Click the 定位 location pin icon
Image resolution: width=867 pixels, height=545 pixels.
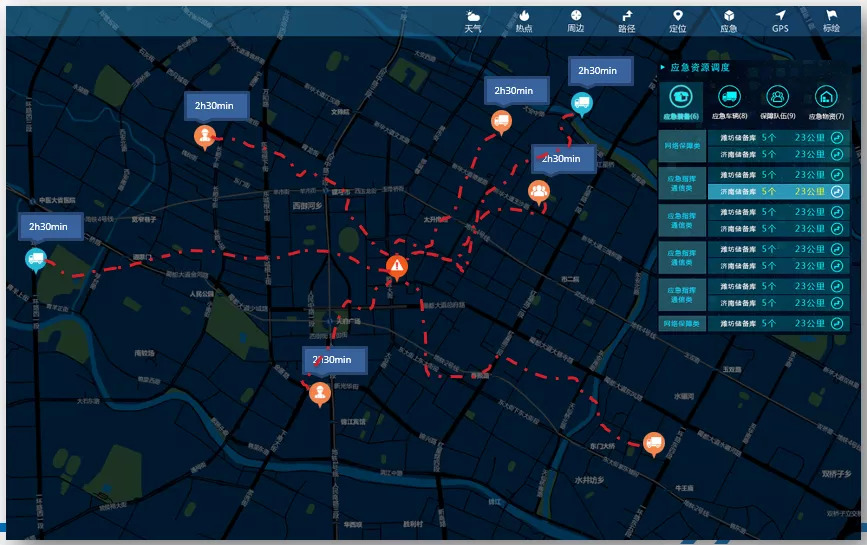pyautogui.click(x=678, y=20)
